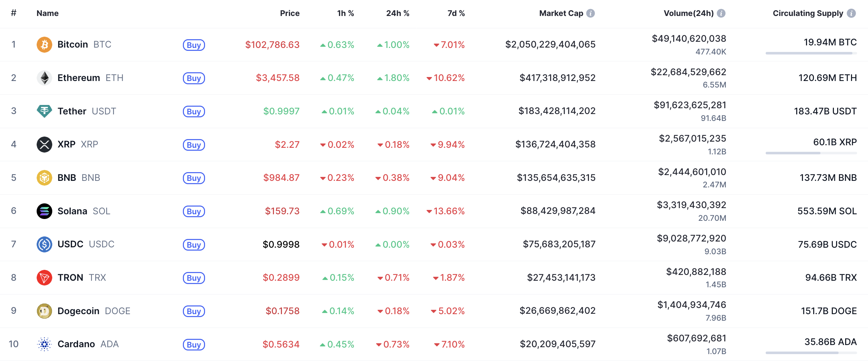This screenshot has width=868, height=361.
Task: Click the Cardano dotted logo icon
Action: click(x=44, y=344)
